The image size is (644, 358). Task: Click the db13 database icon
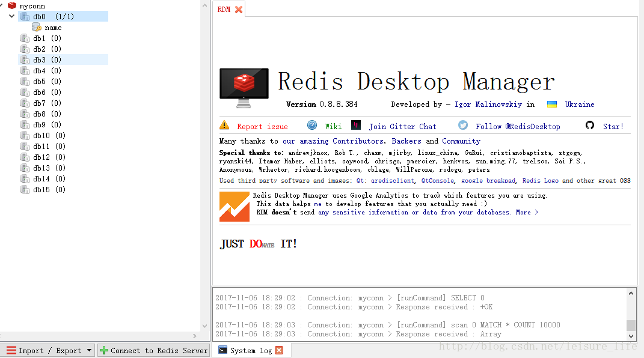pyautogui.click(x=25, y=168)
